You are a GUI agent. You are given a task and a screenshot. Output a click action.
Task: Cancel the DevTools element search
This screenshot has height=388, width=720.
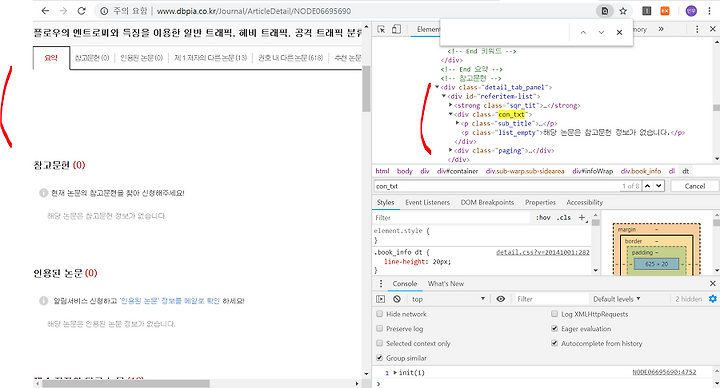pos(695,186)
